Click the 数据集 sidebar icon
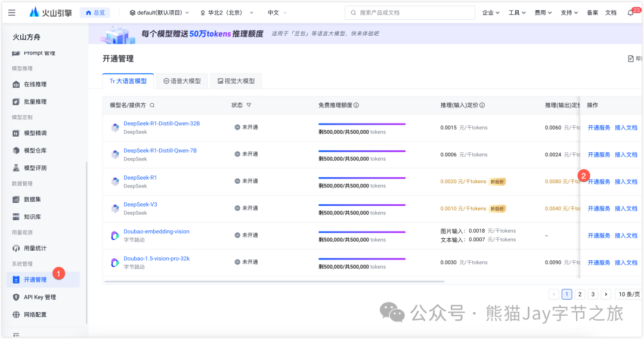 [x=16, y=199]
